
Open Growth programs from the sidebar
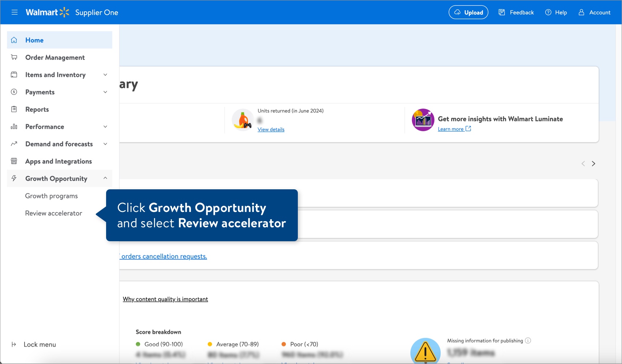click(51, 196)
